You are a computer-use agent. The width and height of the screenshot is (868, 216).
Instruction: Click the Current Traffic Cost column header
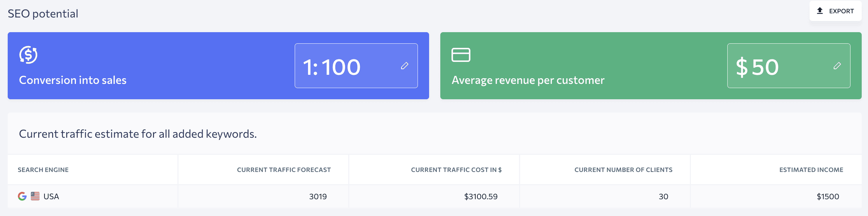coord(456,170)
